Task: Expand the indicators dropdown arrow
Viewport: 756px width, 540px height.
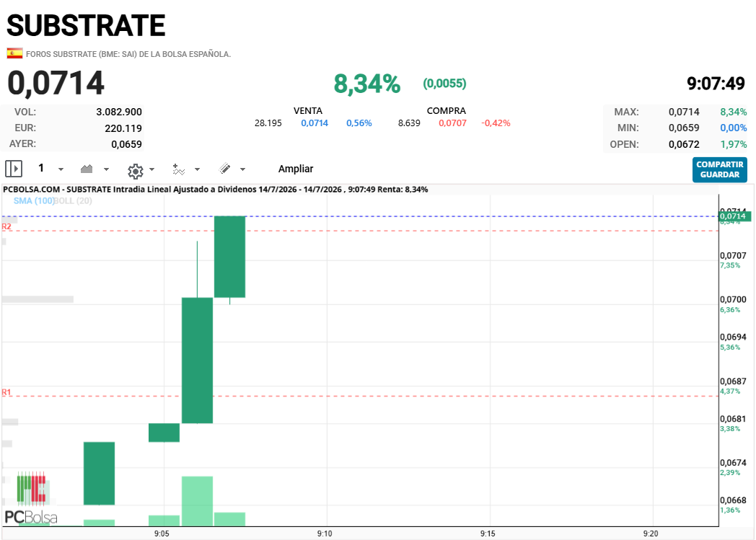Action: (x=197, y=169)
